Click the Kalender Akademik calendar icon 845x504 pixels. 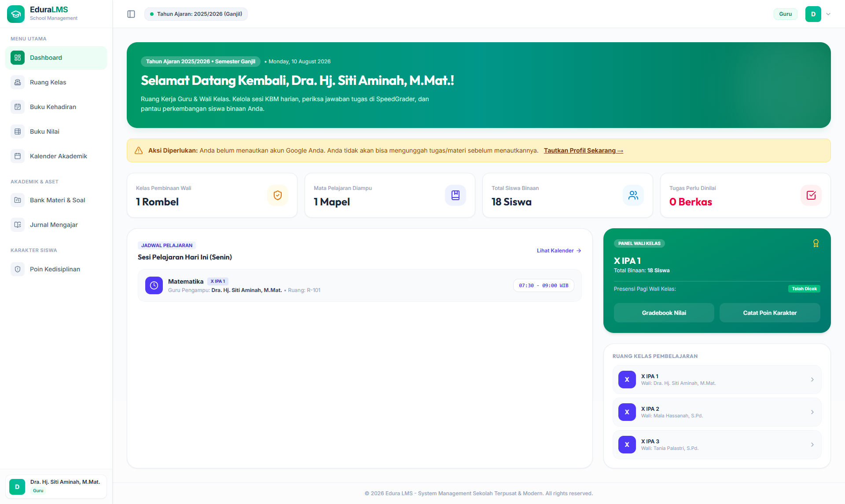coord(18,156)
